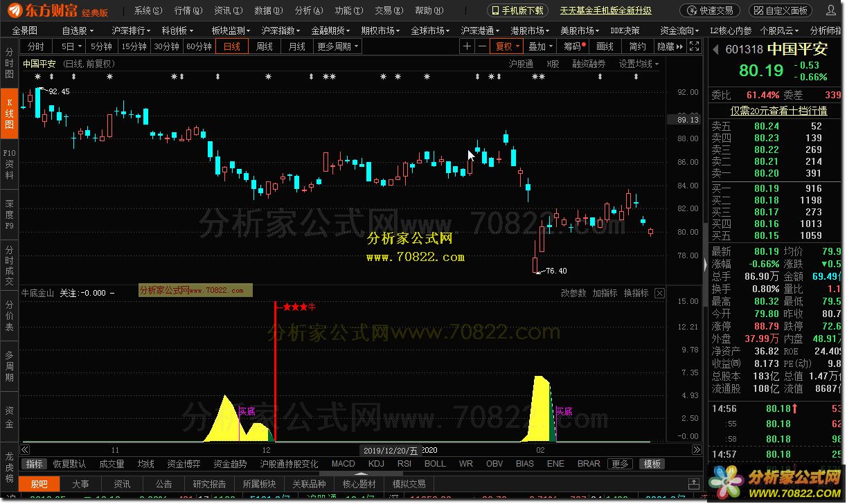Screen dimensions: 847x504
Task: Toggle 隐藏 hide panel
Action: (666, 46)
